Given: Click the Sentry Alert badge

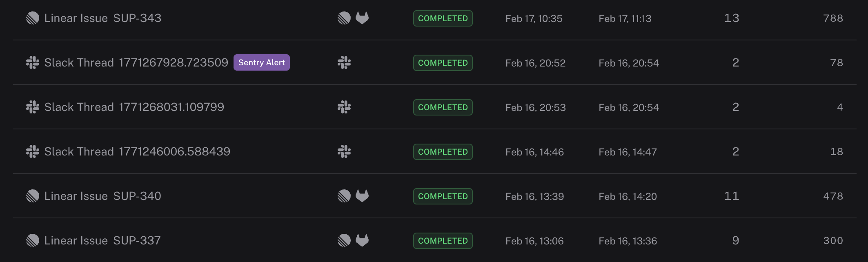Looking at the screenshot, I should coord(261,62).
